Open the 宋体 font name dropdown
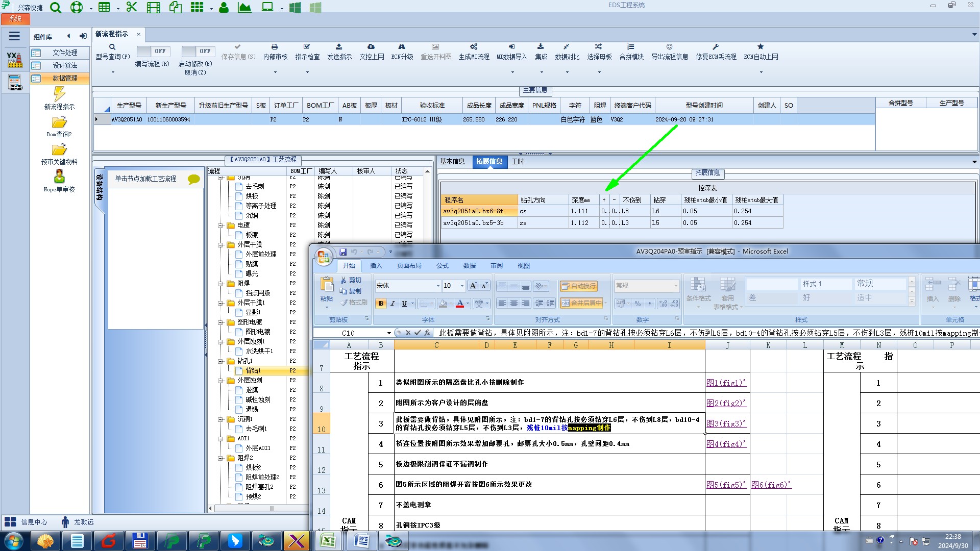Viewport: 980px width, 551px height. (x=437, y=286)
